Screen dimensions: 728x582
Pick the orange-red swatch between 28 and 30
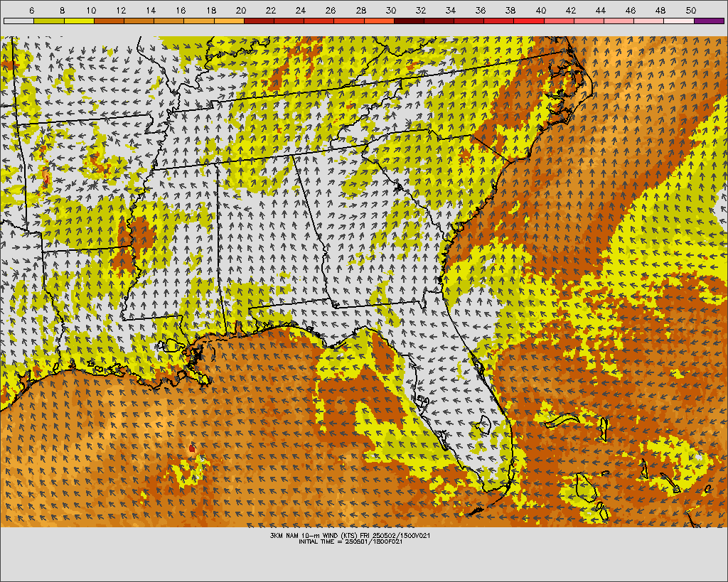click(x=379, y=21)
